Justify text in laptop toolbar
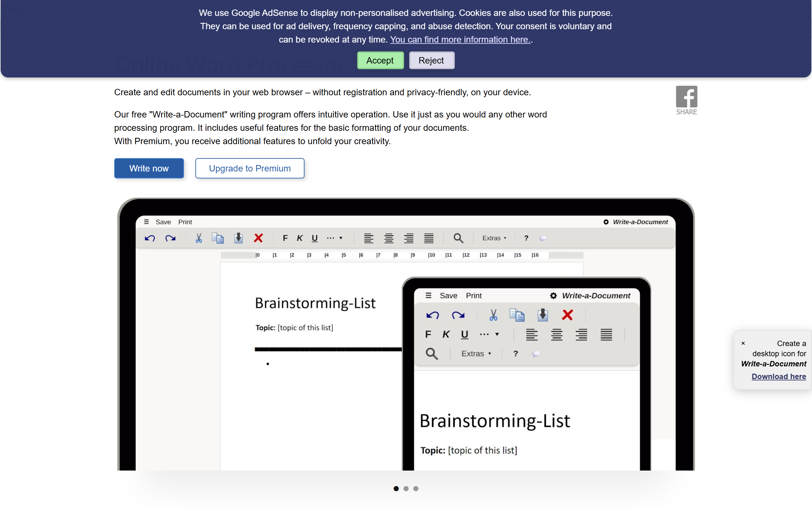This screenshot has width=812, height=508. coord(429,238)
